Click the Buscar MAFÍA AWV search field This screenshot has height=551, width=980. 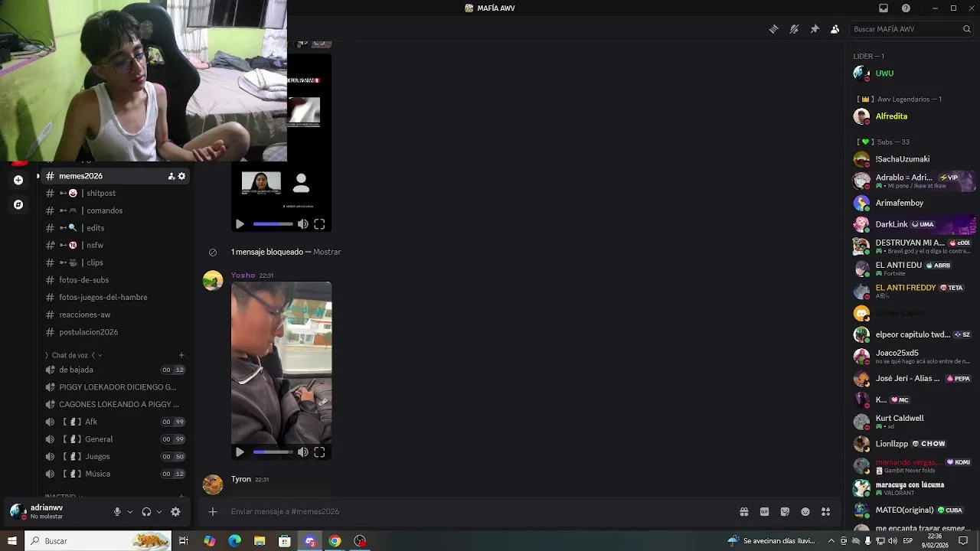tap(911, 29)
